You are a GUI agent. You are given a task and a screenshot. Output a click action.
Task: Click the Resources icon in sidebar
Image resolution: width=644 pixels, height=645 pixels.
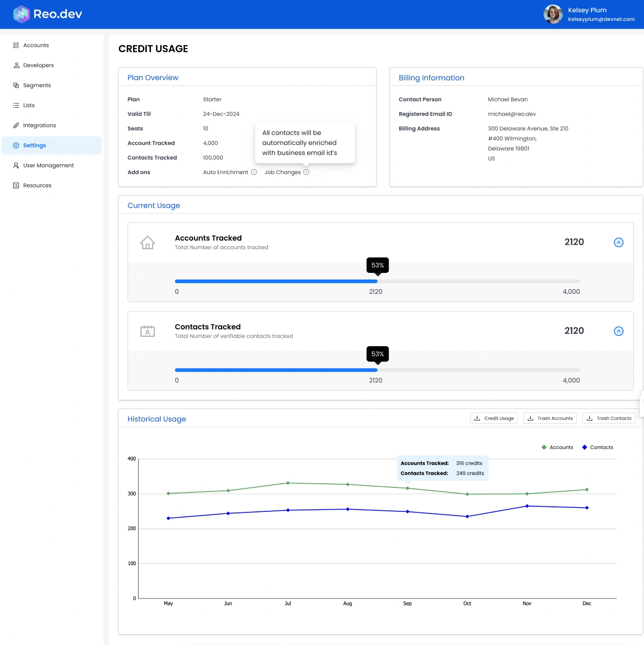point(16,186)
